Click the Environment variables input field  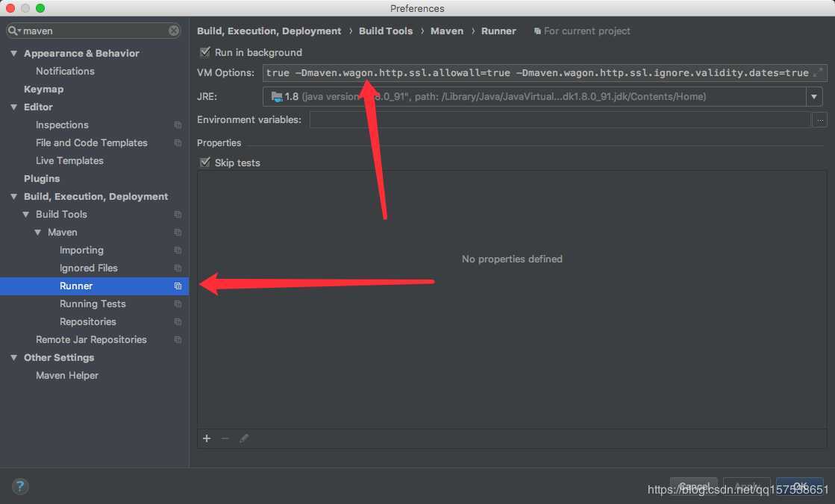pyautogui.click(x=560, y=120)
